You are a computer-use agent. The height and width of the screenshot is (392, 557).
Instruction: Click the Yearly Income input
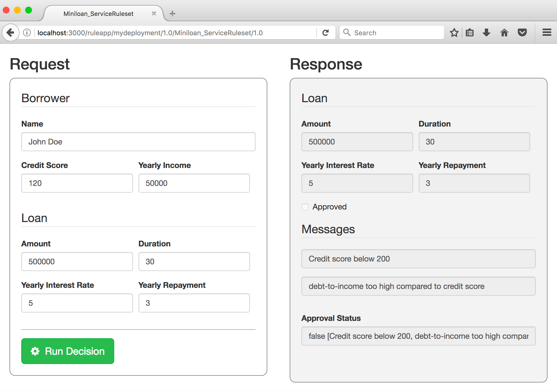pyautogui.click(x=194, y=183)
